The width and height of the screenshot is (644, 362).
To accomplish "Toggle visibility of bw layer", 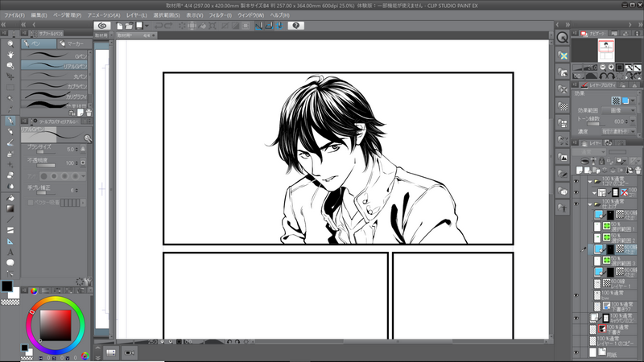I will point(576,295).
